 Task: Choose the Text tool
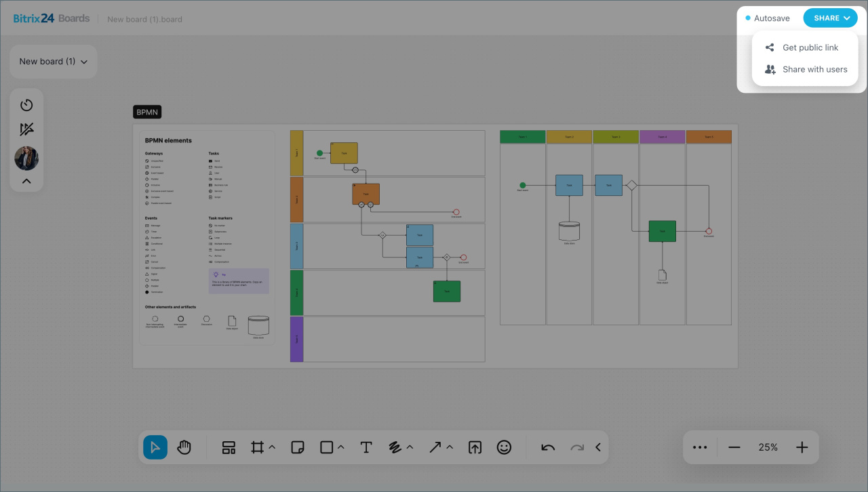point(366,447)
